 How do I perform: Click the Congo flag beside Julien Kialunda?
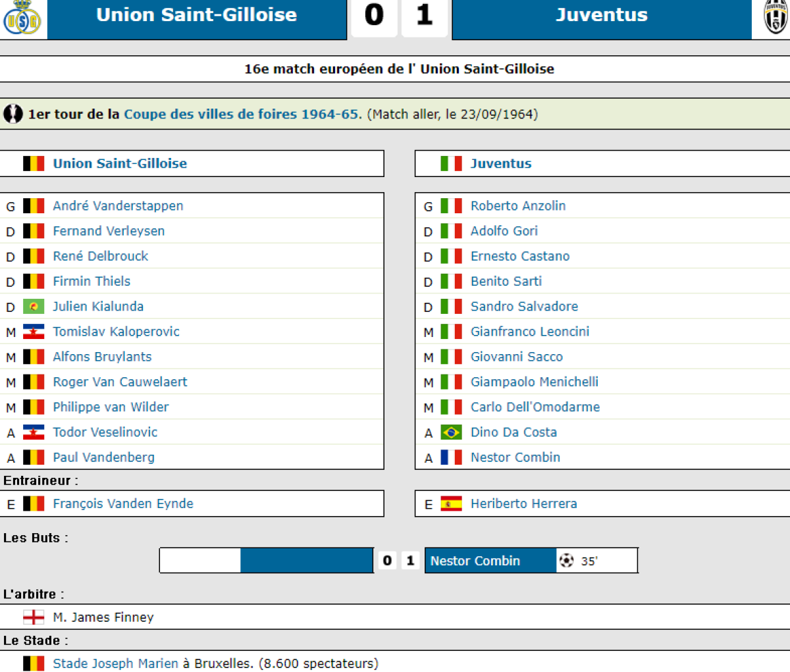click(x=34, y=307)
